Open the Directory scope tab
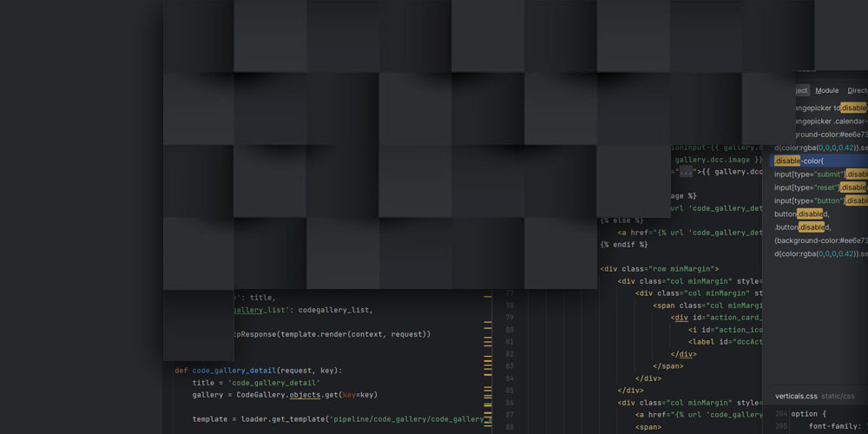 pyautogui.click(x=858, y=90)
